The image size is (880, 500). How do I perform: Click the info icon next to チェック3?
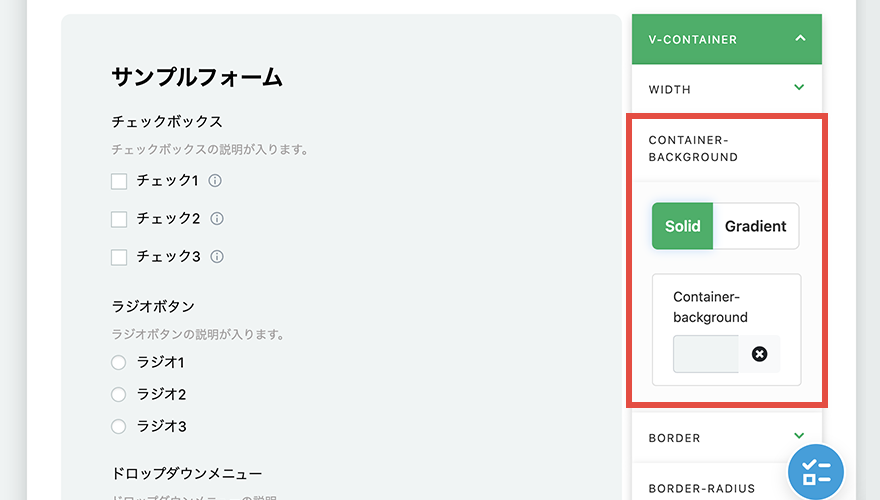click(217, 256)
